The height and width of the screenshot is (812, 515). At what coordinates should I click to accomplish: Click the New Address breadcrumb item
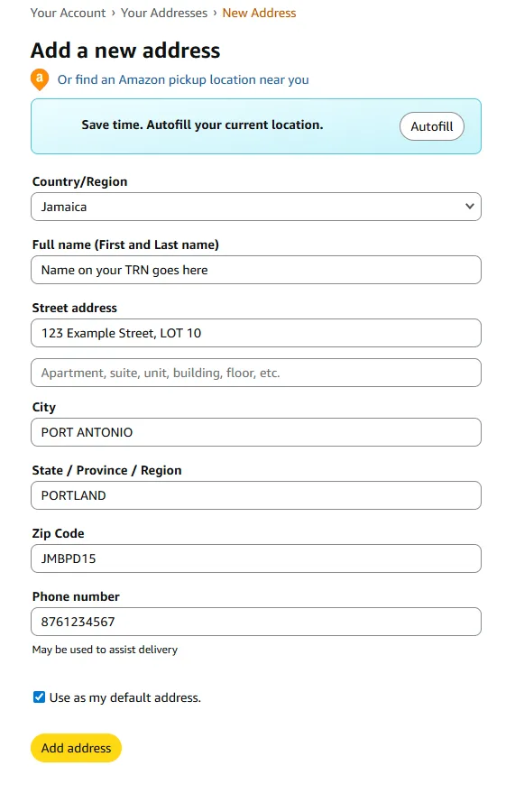point(259,13)
